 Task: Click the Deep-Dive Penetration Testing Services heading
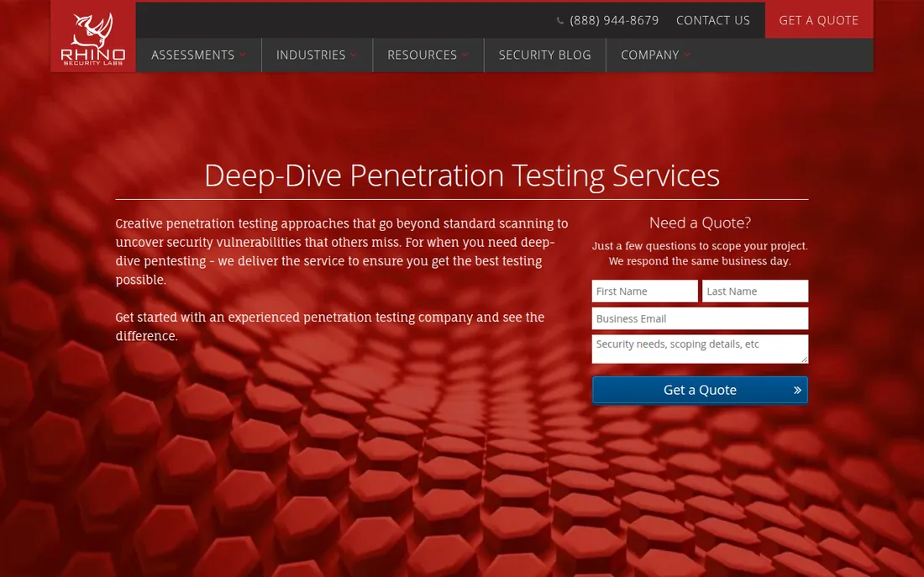[x=462, y=176]
